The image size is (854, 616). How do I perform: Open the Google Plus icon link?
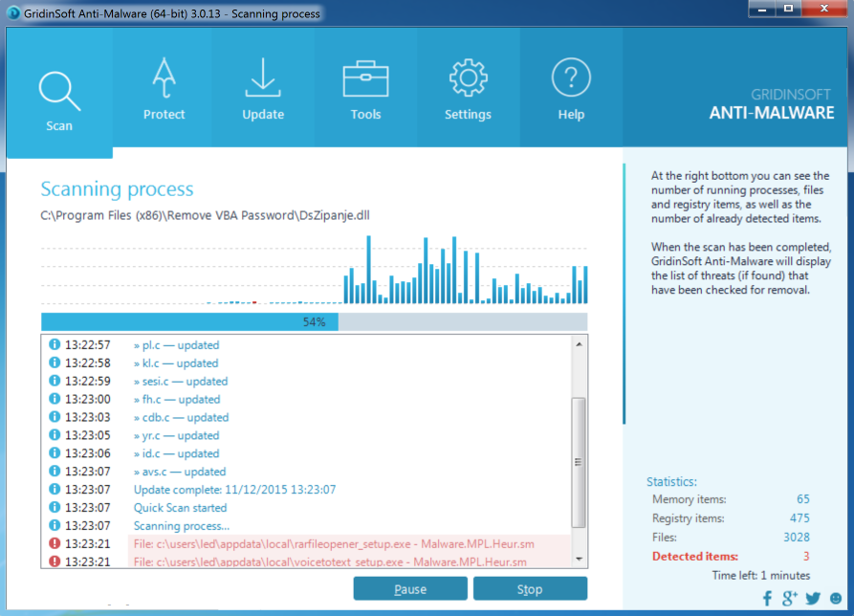pyautogui.click(x=789, y=599)
